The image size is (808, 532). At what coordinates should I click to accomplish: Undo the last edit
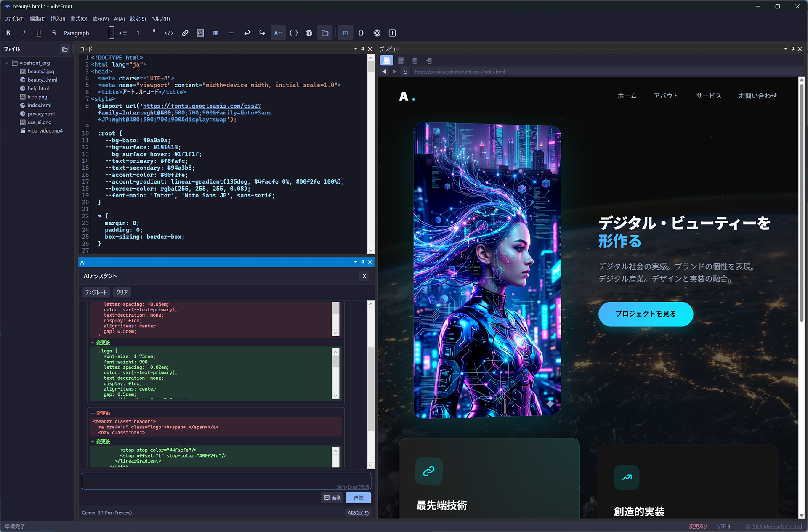point(247,33)
